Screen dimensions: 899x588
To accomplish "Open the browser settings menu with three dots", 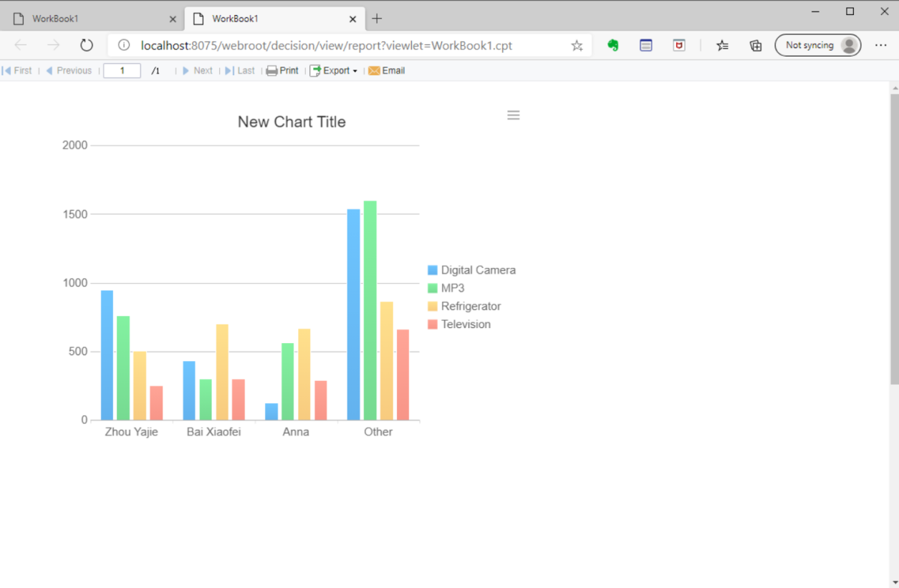I will [881, 44].
